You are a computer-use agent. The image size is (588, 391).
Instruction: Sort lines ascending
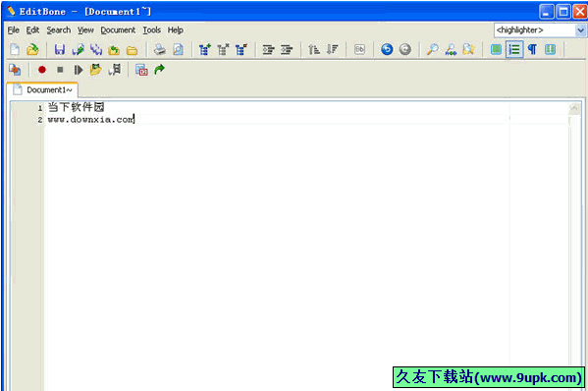314,49
